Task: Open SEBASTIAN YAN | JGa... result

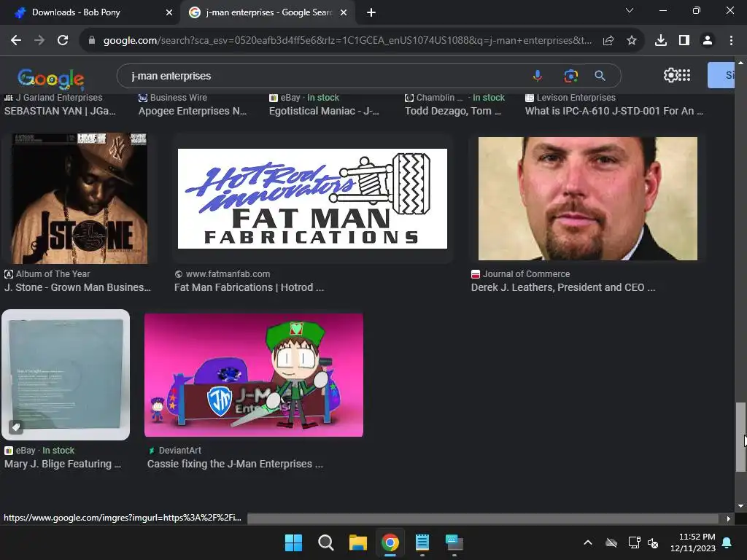Action: tap(60, 111)
